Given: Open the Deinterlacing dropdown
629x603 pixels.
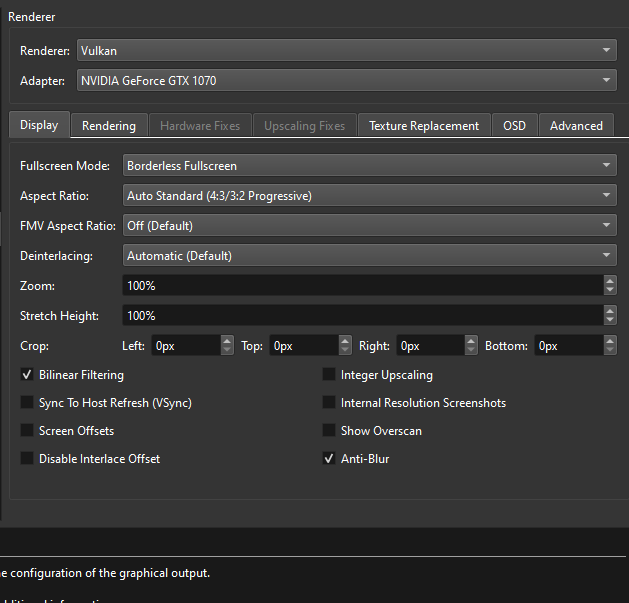Looking at the screenshot, I should (x=369, y=256).
